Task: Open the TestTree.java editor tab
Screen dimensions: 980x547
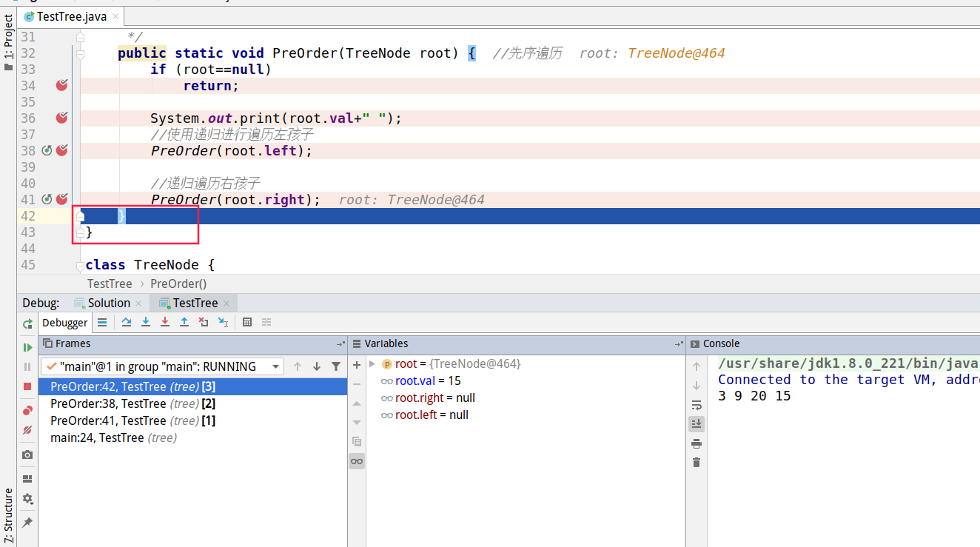Action: [72, 16]
